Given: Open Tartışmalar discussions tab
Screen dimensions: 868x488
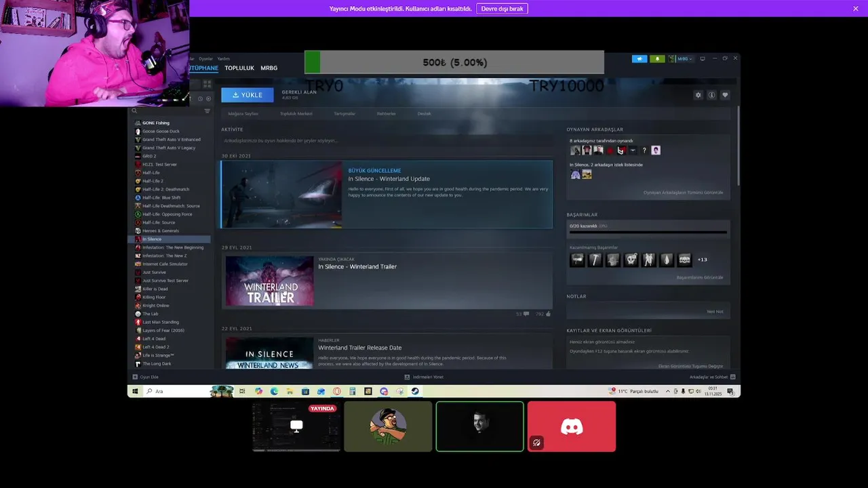Looking at the screenshot, I should pos(344,113).
